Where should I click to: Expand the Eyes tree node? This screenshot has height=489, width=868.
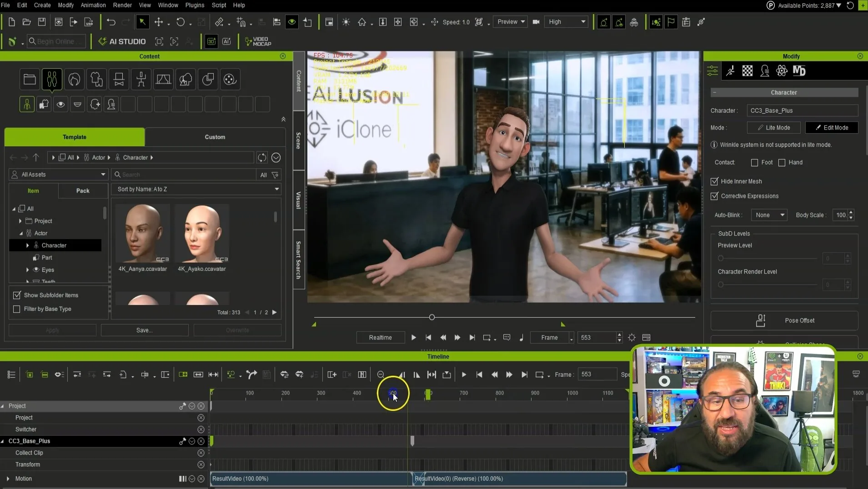click(x=28, y=270)
